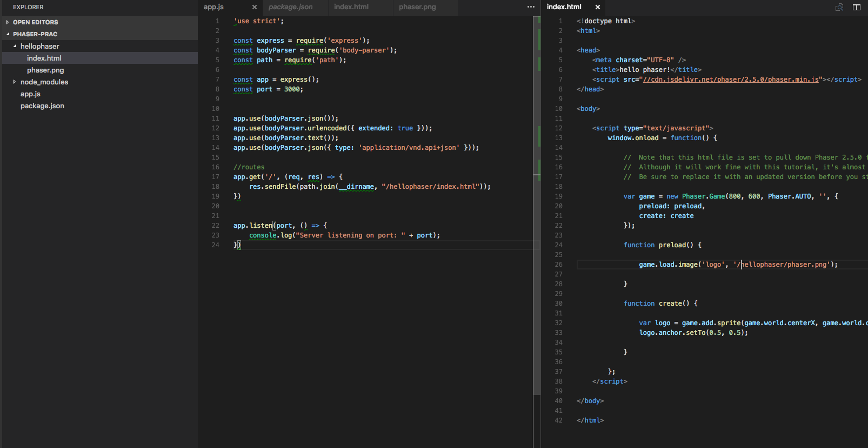868x448 pixels.
Task: Switch to index.html tab in left editor group
Action: [351, 7]
